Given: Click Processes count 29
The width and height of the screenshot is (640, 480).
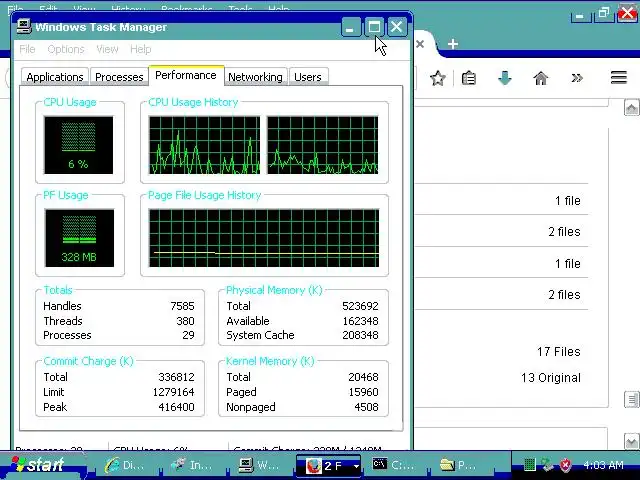Looking at the screenshot, I should [188, 335].
